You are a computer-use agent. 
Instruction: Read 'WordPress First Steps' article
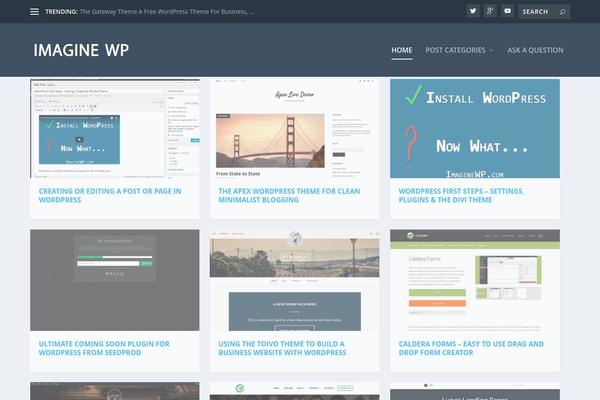[461, 196]
